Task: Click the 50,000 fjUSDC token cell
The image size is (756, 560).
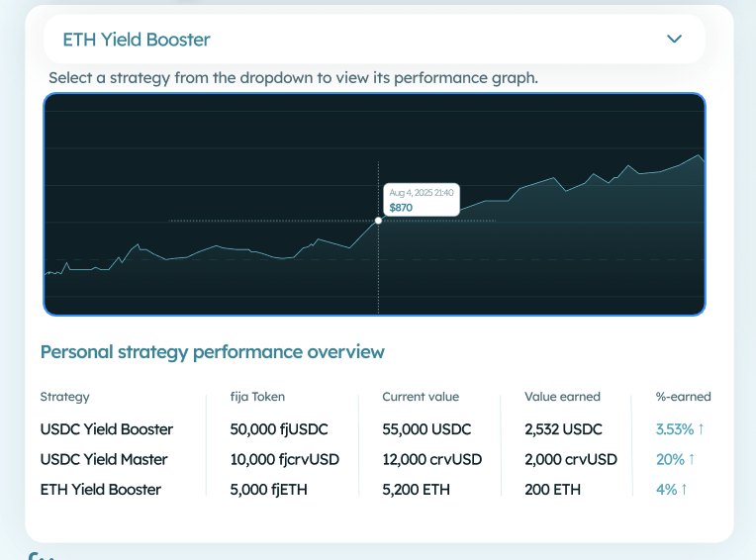Action: [278, 429]
